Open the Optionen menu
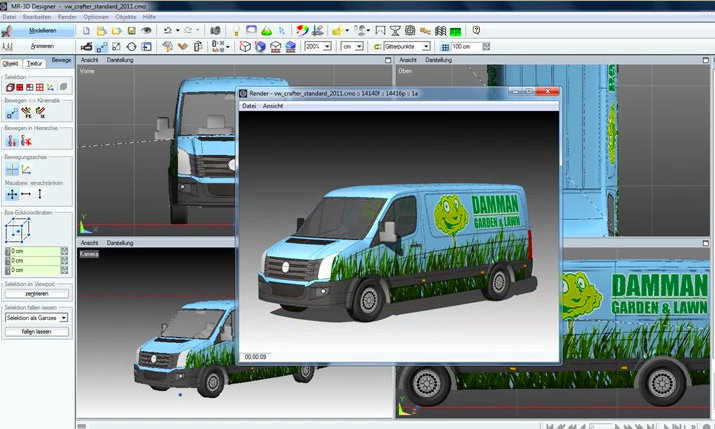This screenshot has width=715, height=429. (96, 17)
